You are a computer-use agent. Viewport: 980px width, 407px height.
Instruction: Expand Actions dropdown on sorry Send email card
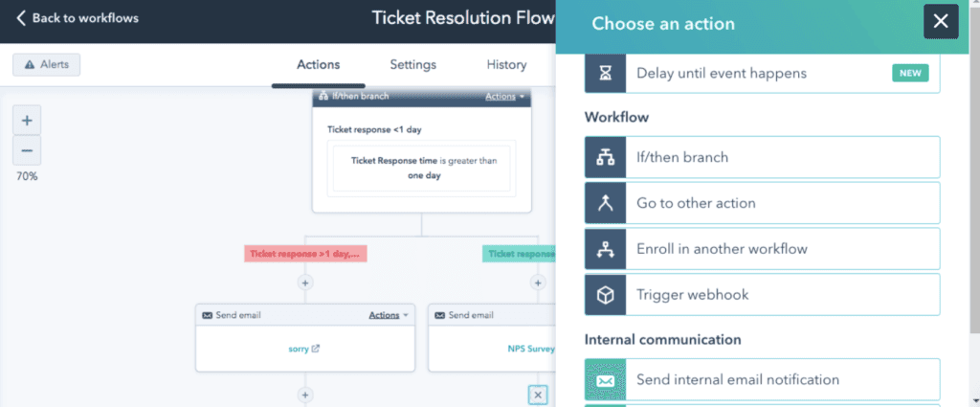point(389,315)
